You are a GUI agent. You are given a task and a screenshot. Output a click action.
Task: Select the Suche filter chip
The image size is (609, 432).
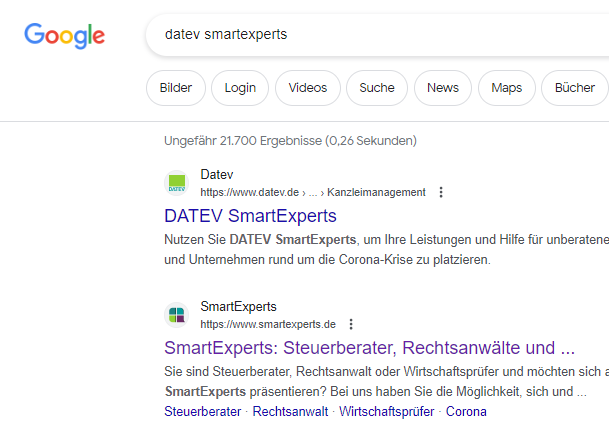pyautogui.click(x=377, y=88)
